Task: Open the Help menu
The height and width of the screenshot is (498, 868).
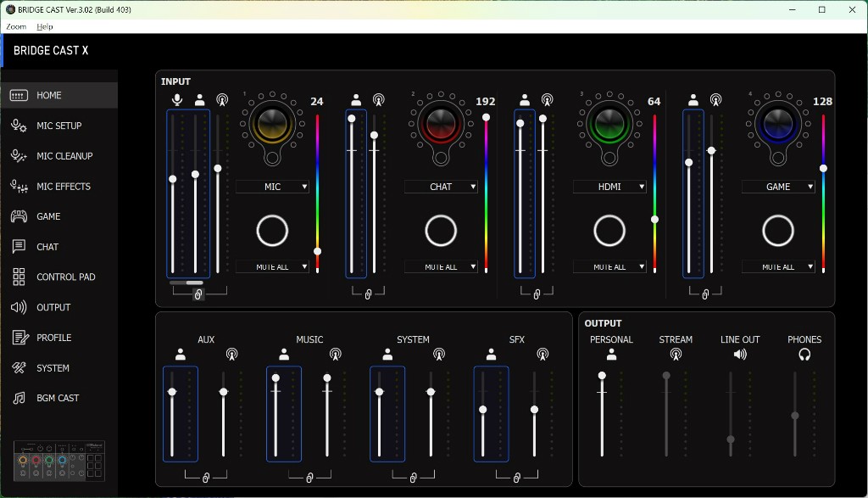Action: coord(44,27)
